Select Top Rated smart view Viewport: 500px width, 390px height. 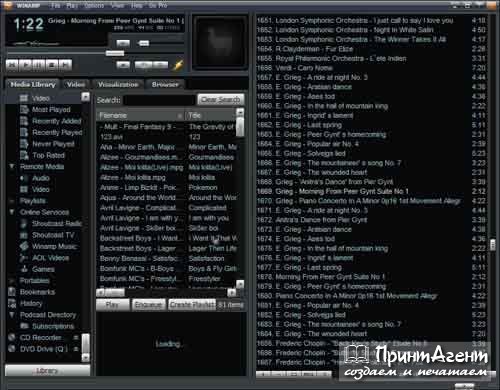pos(48,155)
